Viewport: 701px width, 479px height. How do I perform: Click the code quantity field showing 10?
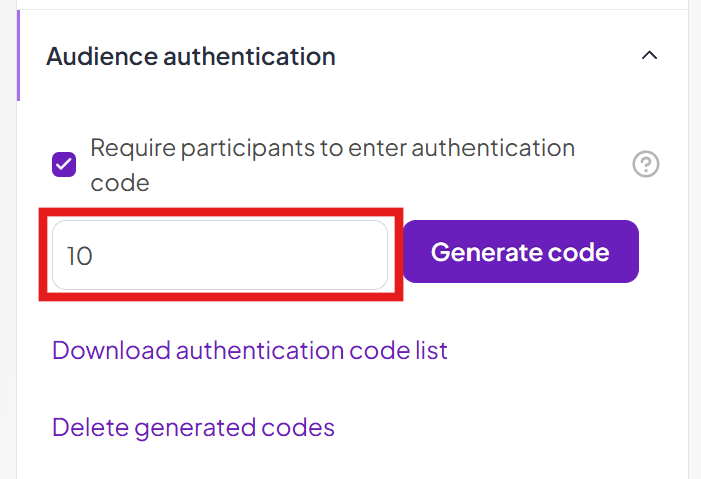[220, 255]
